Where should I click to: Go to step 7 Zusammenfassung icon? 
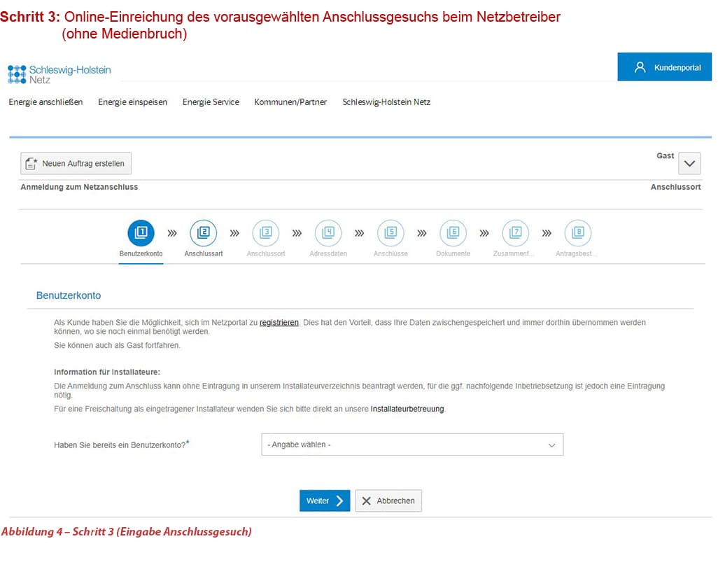pos(516,232)
